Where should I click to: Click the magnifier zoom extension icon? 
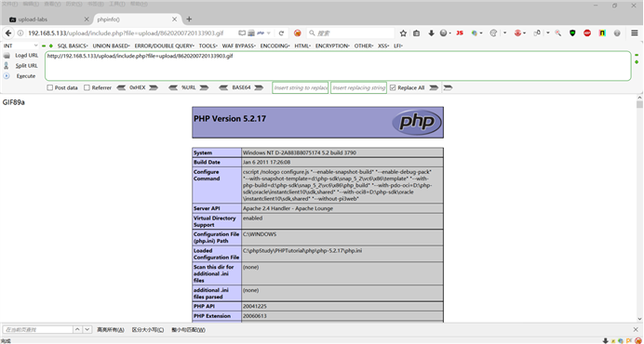pyautogui.click(x=557, y=33)
